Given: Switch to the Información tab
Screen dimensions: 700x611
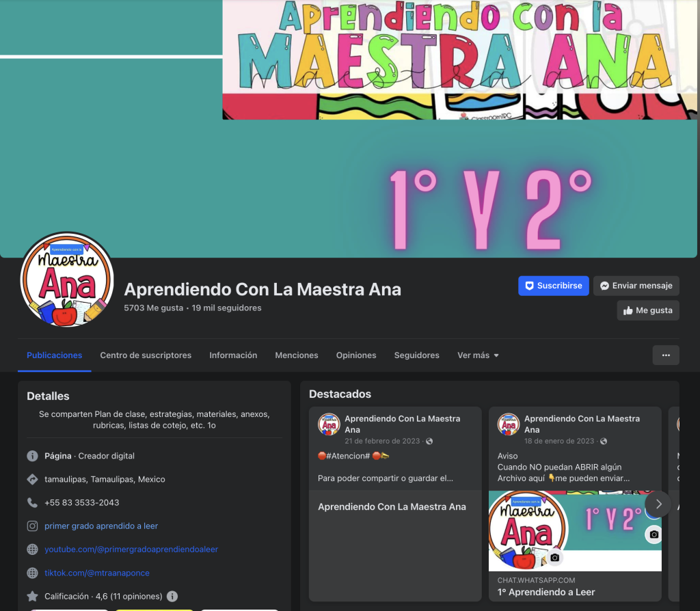Looking at the screenshot, I should 233,355.
